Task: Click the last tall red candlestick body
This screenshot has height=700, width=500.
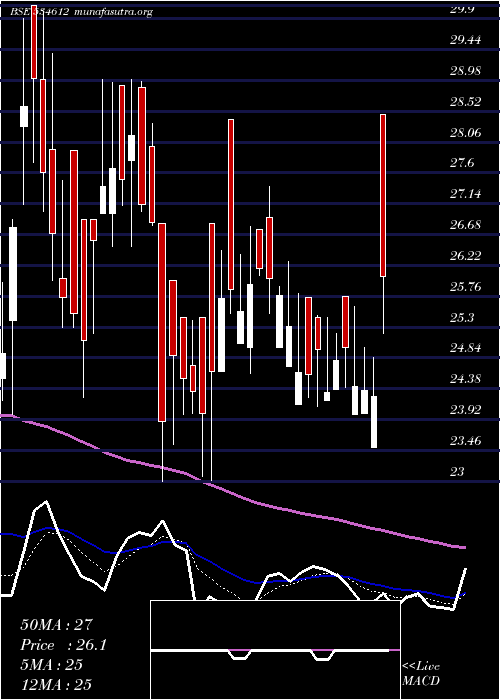Action: tap(383, 196)
